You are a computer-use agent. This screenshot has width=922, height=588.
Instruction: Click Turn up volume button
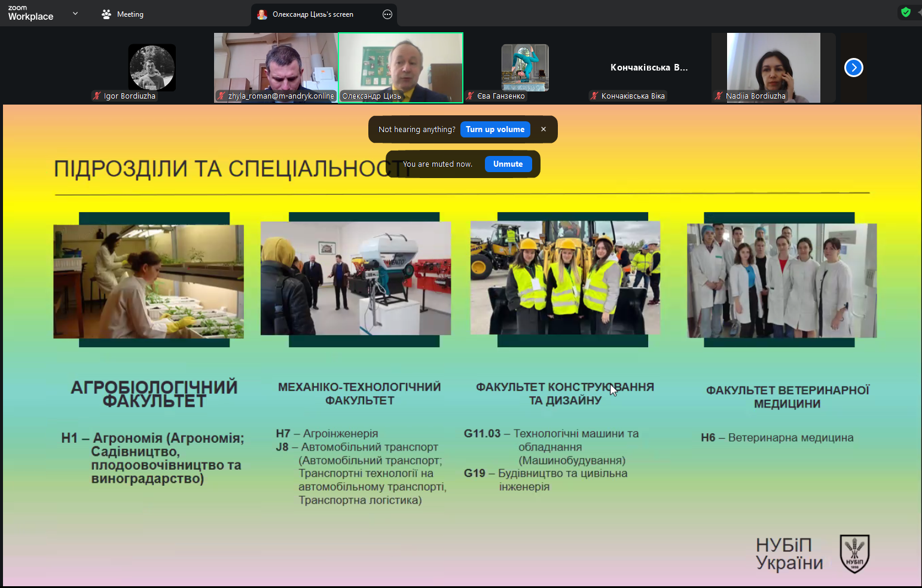tap(494, 130)
